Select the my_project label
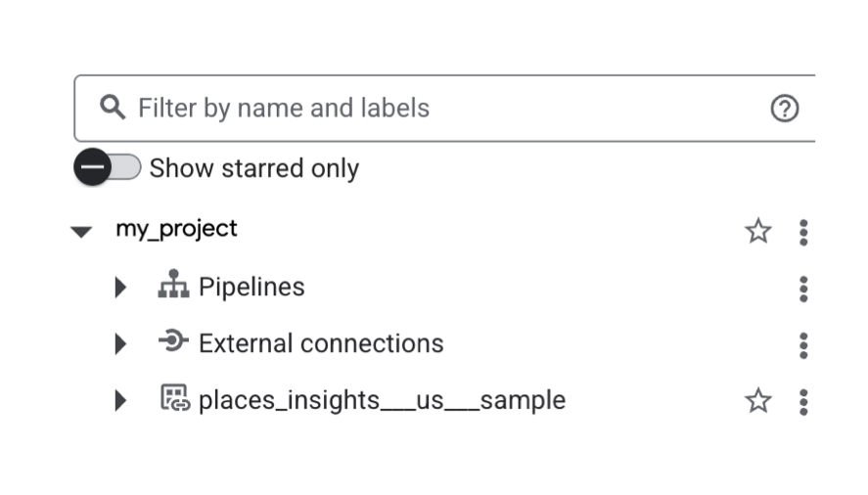 176,229
